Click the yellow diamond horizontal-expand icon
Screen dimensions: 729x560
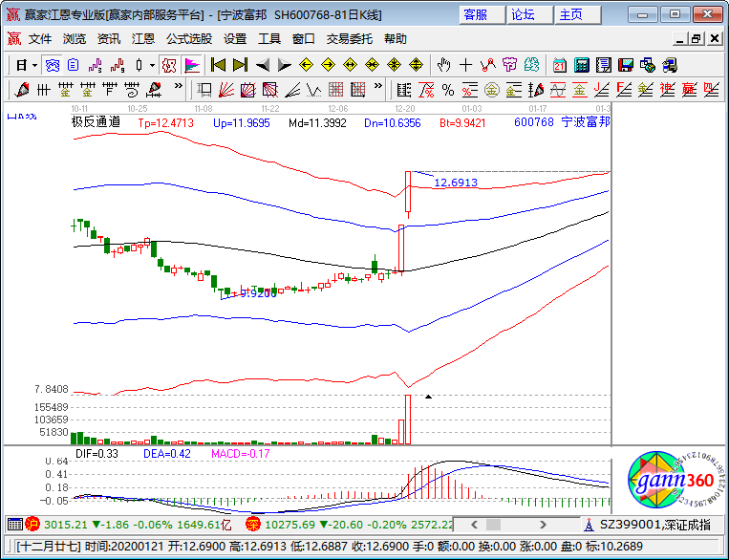(x=350, y=65)
